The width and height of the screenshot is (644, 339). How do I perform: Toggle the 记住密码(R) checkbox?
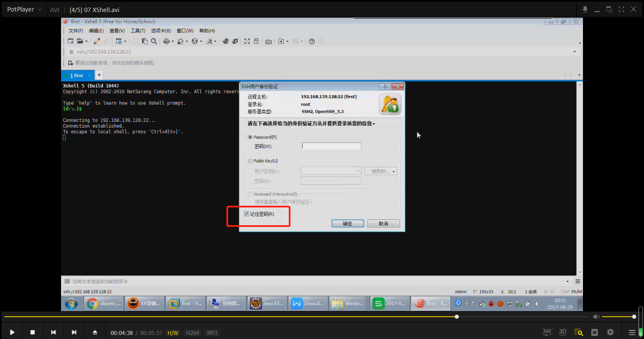coord(247,214)
